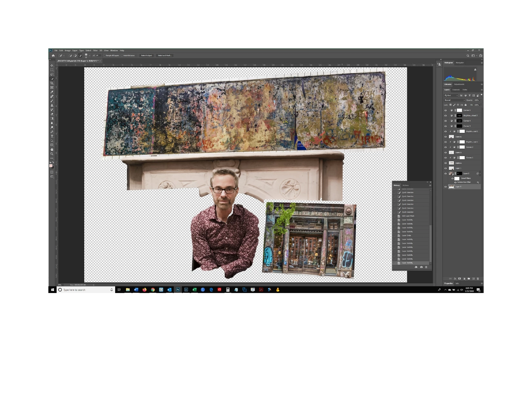532x411 pixels.
Task: Open the Filter menu
Action: (x=95, y=50)
